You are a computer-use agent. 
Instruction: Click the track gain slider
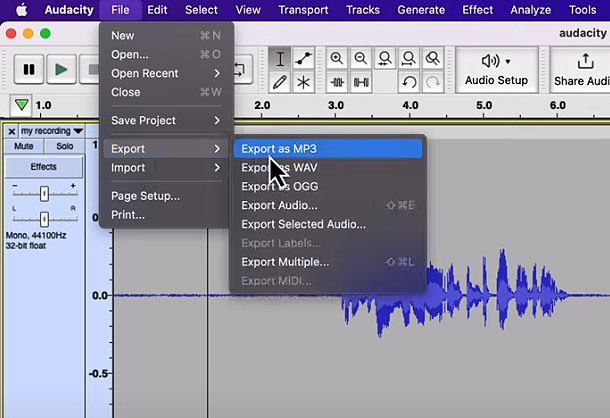(x=44, y=193)
